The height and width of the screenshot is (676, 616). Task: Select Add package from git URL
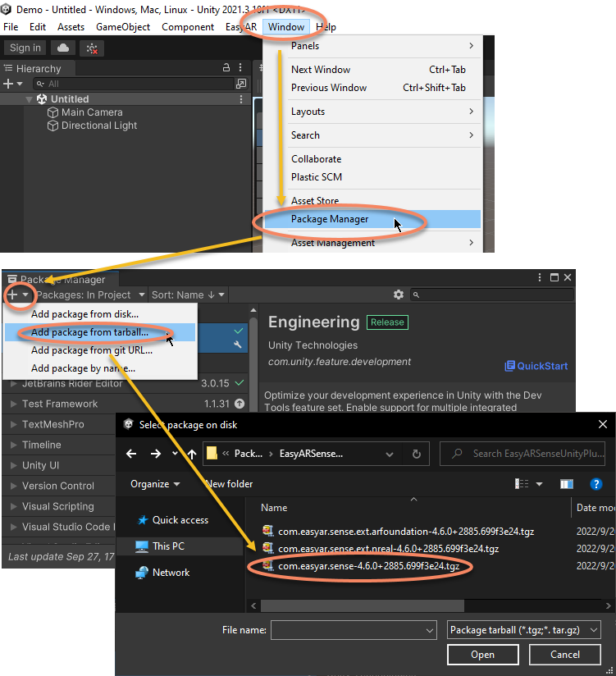(100, 350)
